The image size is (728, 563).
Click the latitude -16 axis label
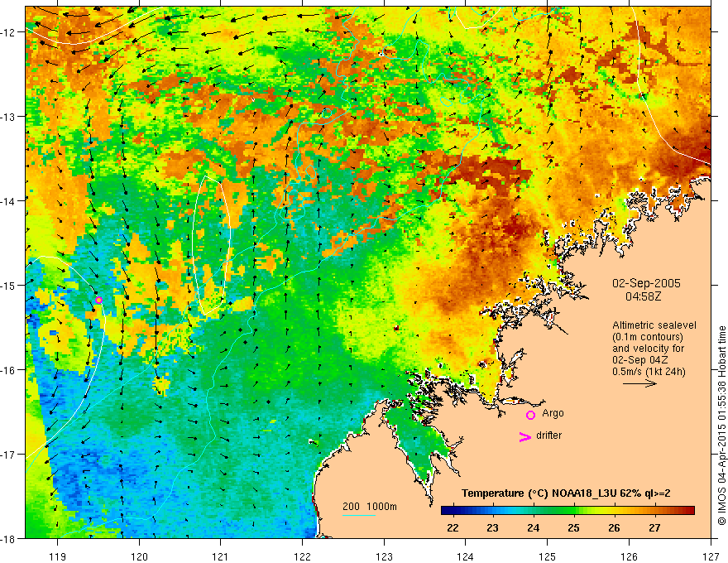coord(8,370)
